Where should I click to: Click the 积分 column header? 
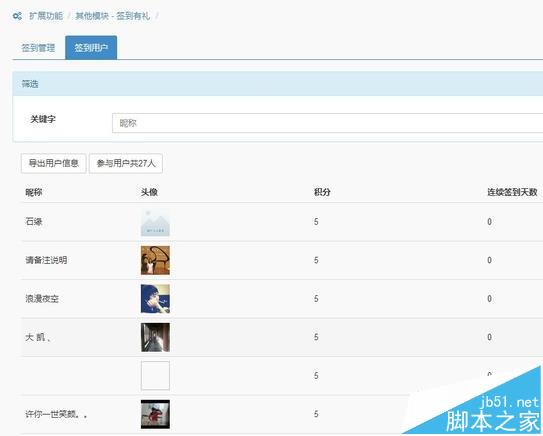coord(322,192)
